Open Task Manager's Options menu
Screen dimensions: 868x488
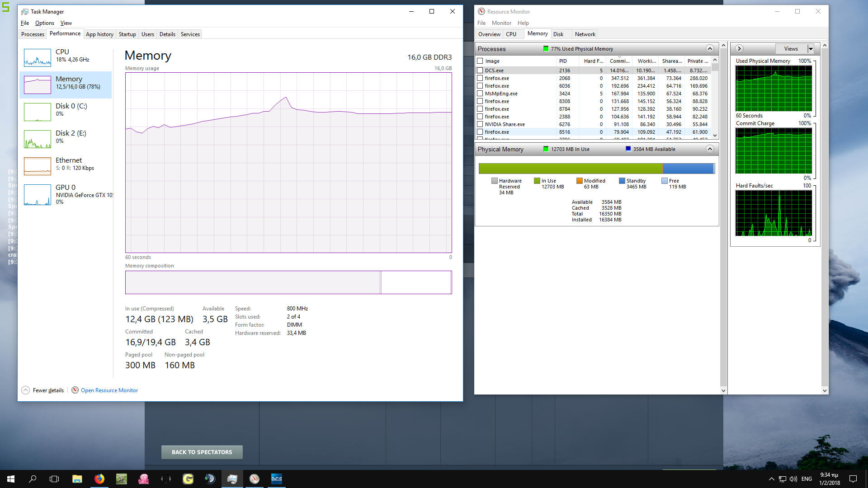click(45, 23)
